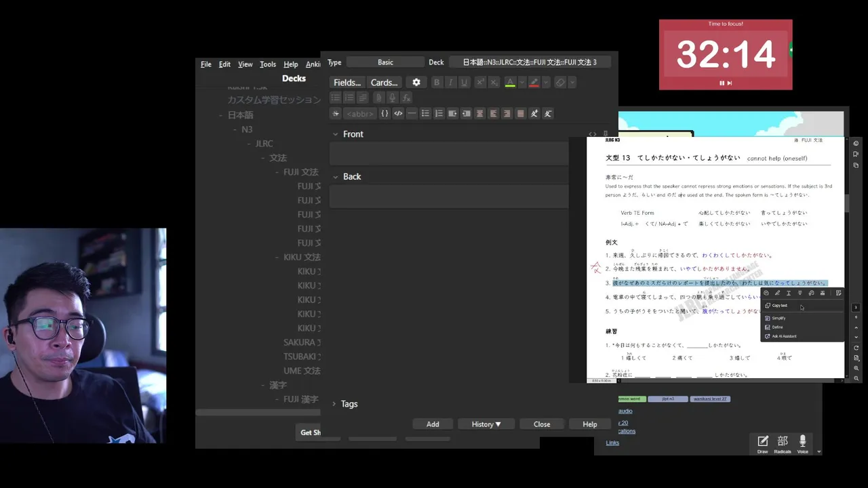Click the Add button

pos(433,424)
